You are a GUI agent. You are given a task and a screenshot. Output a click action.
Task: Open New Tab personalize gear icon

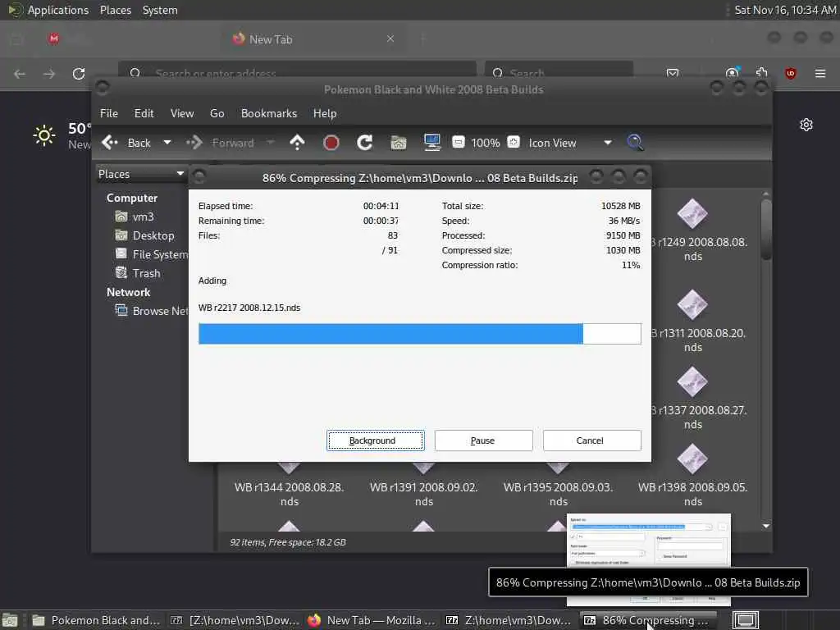pos(806,125)
